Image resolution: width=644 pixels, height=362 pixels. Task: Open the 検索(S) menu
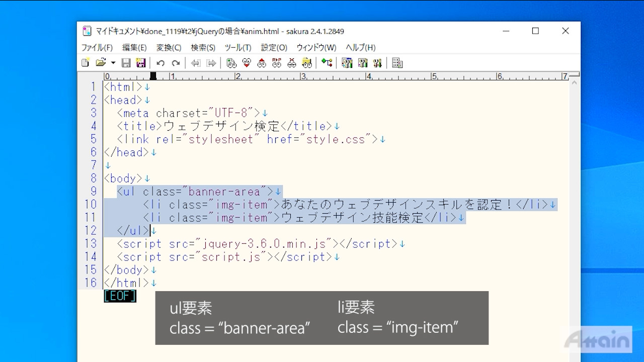point(203,47)
